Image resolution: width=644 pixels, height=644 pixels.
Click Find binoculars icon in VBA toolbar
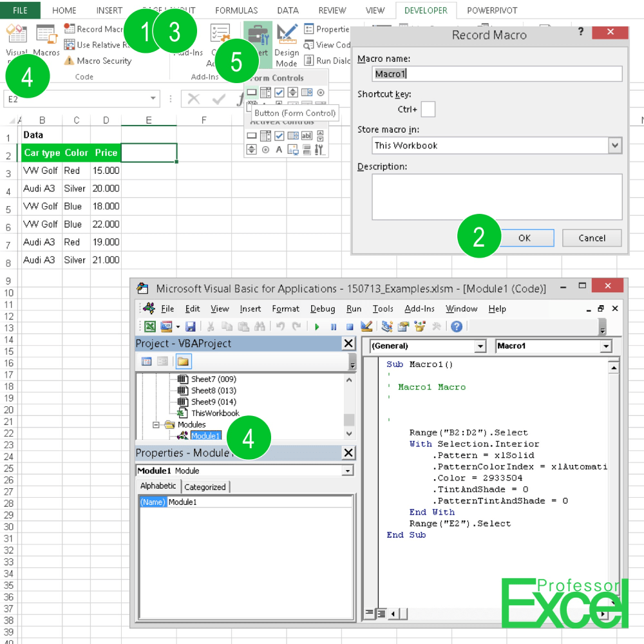(260, 327)
